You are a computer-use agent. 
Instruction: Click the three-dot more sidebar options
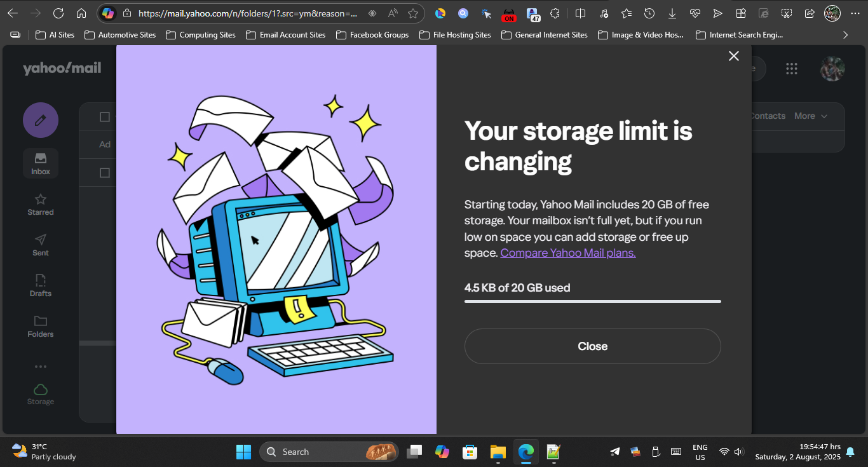click(x=41, y=367)
